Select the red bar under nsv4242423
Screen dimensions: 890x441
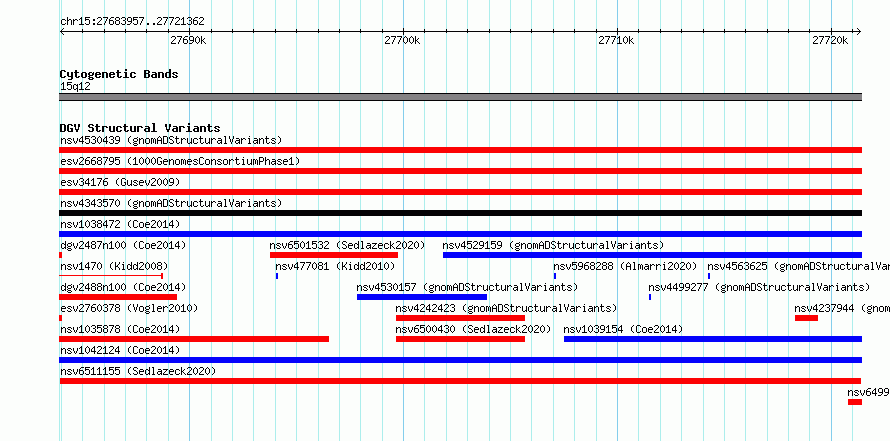pyautogui.click(x=460, y=318)
